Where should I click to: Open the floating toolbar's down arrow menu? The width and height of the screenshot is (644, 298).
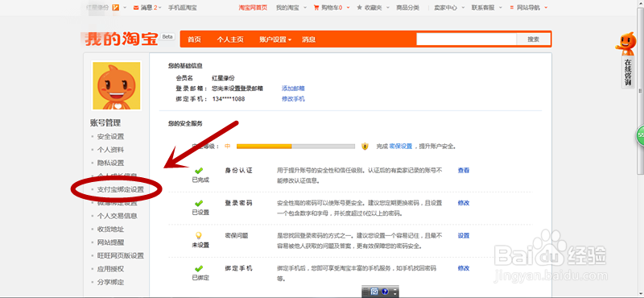pyautogui.click(x=394, y=294)
